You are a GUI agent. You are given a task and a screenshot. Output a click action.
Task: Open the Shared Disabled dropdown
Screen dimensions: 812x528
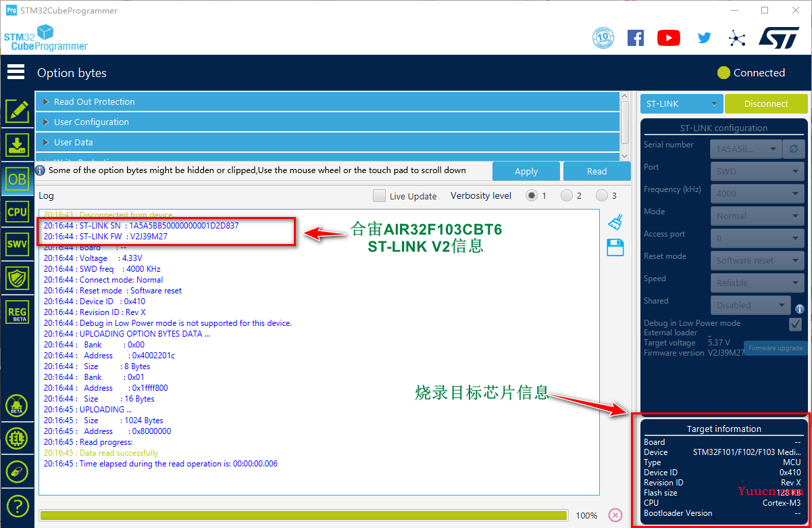coord(751,305)
